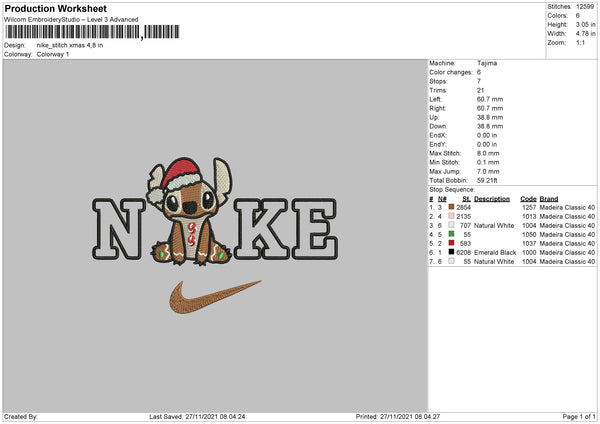Click the Max Jump value 7.0 mm
Screen dimensions: 600x424
[488, 171]
